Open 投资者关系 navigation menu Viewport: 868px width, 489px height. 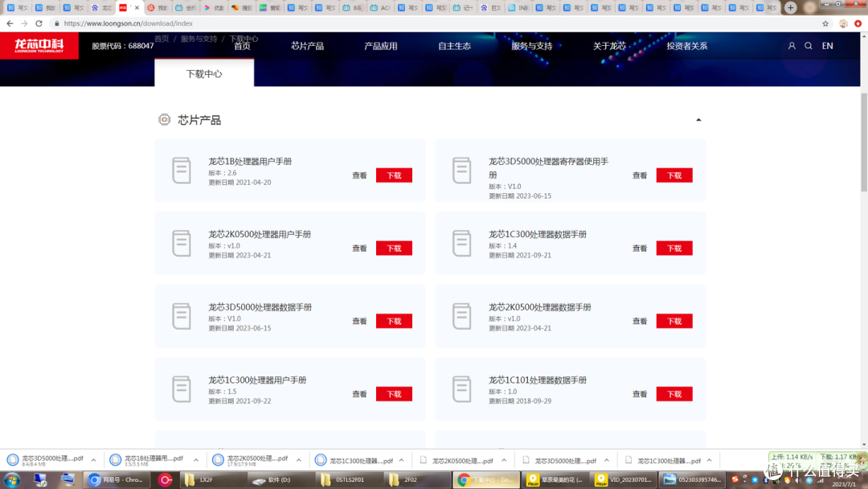coord(687,46)
